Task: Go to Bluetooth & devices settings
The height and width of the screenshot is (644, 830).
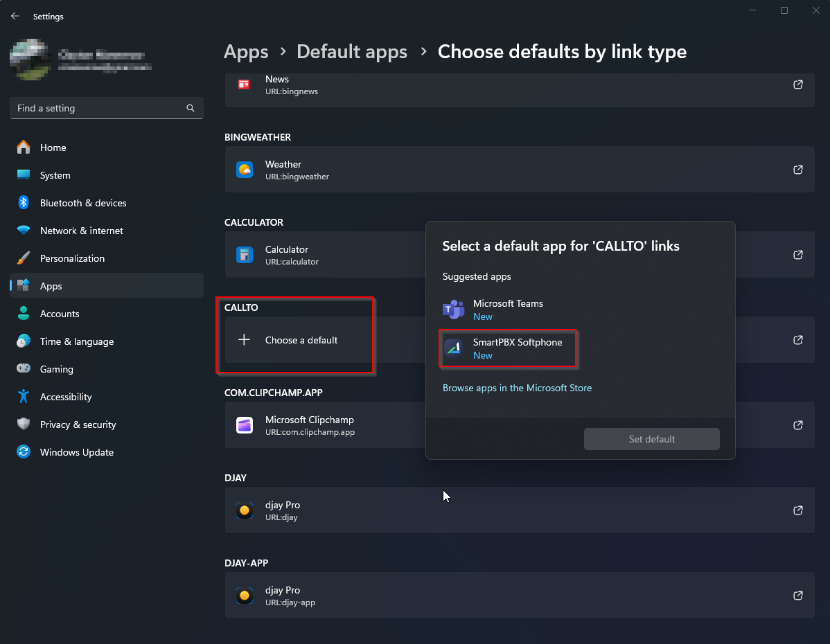Action: (107, 203)
